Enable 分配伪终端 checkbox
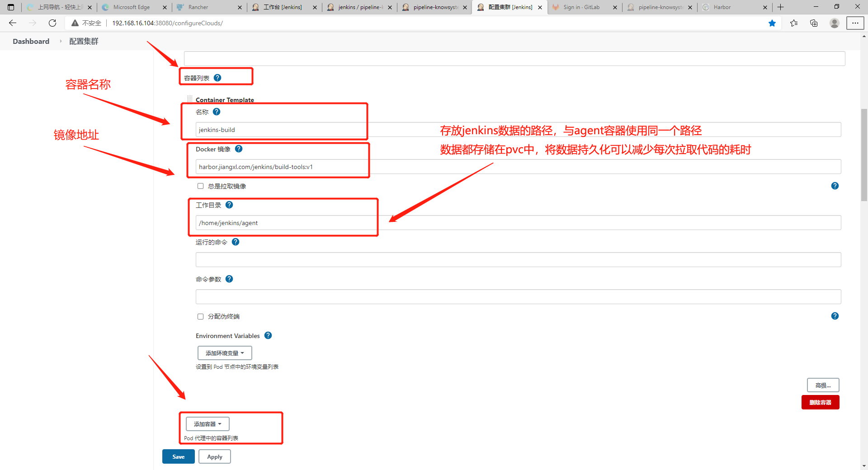The width and height of the screenshot is (868, 470). [x=200, y=316]
